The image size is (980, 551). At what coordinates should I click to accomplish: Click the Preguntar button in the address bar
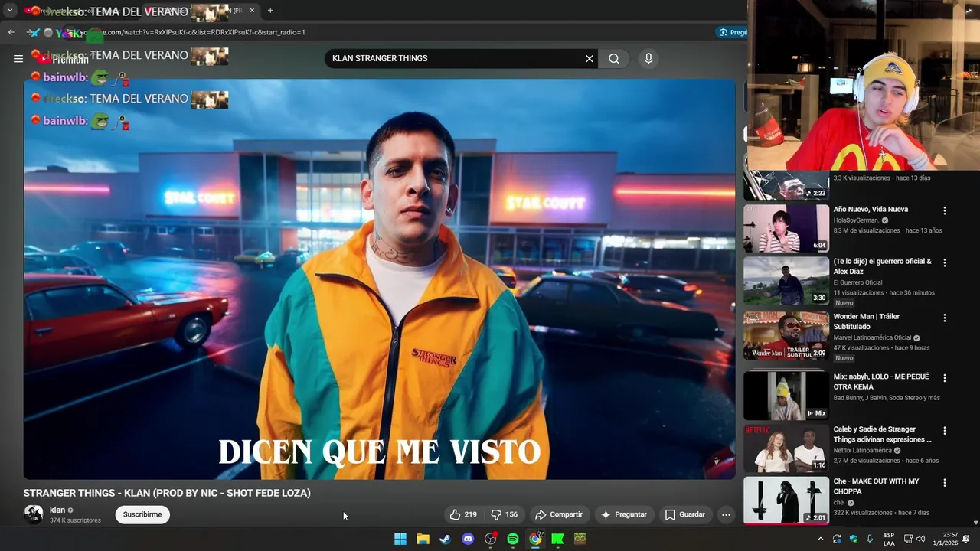733,32
